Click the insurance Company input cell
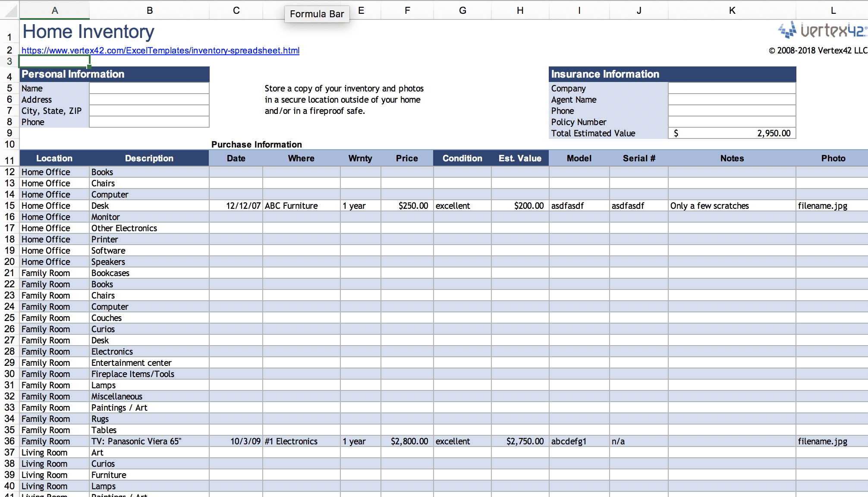The height and width of the screenshot is (497, 868). point(732,88)
